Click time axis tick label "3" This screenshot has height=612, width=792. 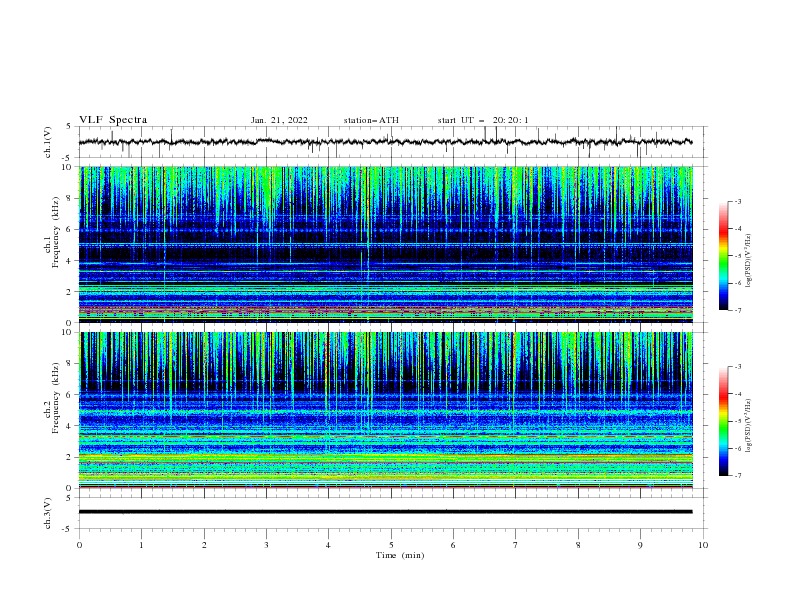click(266, 545)
